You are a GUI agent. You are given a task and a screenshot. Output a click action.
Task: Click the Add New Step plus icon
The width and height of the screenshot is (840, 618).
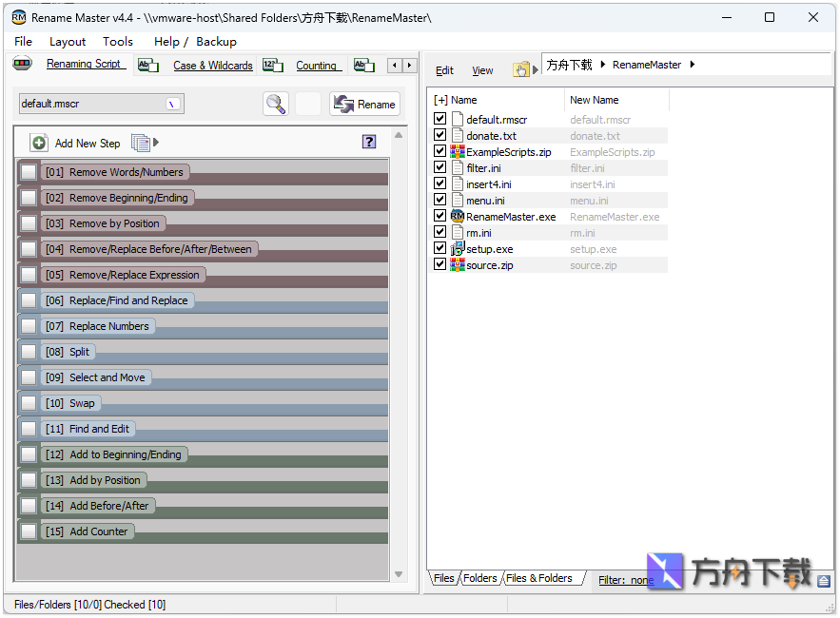(x=39, y=143)
